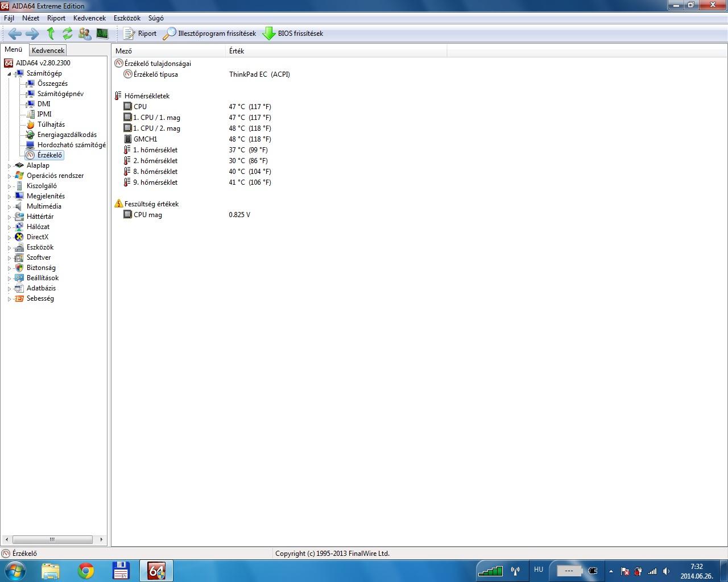Viewport: 728px width, 582px height.
Task: Select the IPMI tree item
Action: click(x=44, y=114)
